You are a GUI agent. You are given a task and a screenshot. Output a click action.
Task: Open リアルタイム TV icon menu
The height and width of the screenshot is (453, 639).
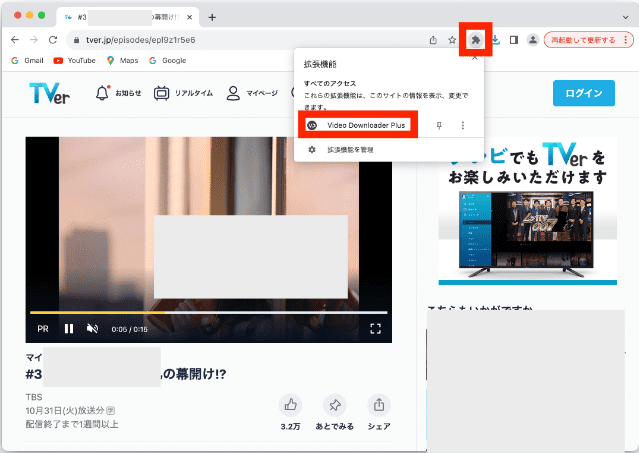(183, 93)
